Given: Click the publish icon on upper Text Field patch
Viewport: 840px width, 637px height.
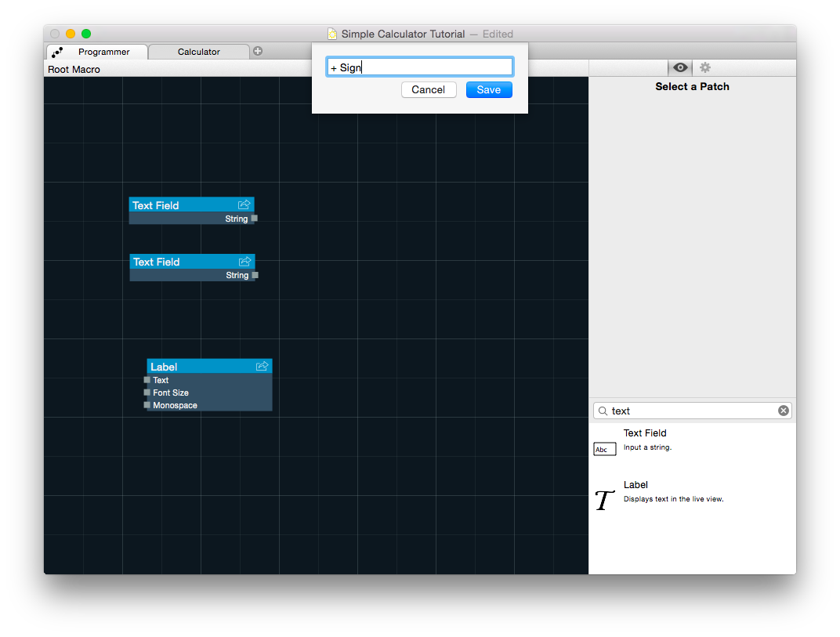Looking at the screenshot, I should (x=244, y=204).
